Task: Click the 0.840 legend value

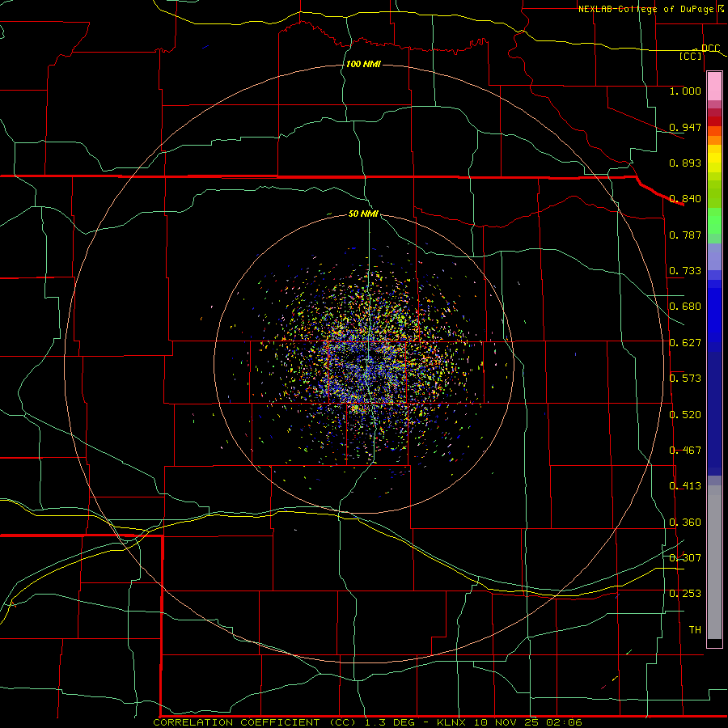Action: coord(685,199)
